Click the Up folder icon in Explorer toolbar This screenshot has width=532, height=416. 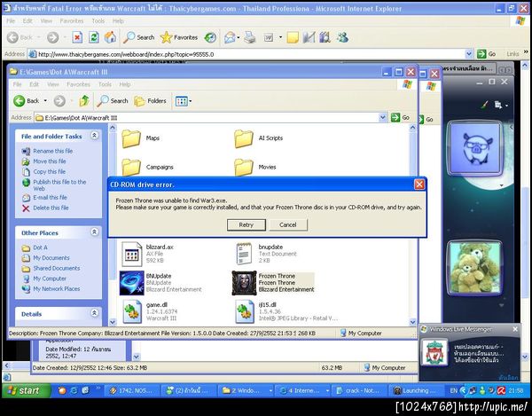click(x=84, y=101)
